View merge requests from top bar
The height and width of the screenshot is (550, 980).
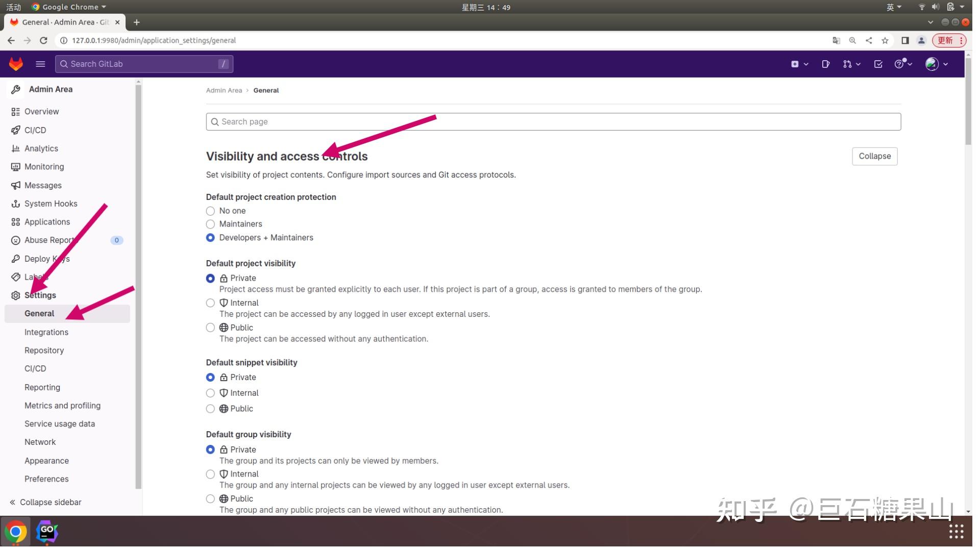[847, 64]
